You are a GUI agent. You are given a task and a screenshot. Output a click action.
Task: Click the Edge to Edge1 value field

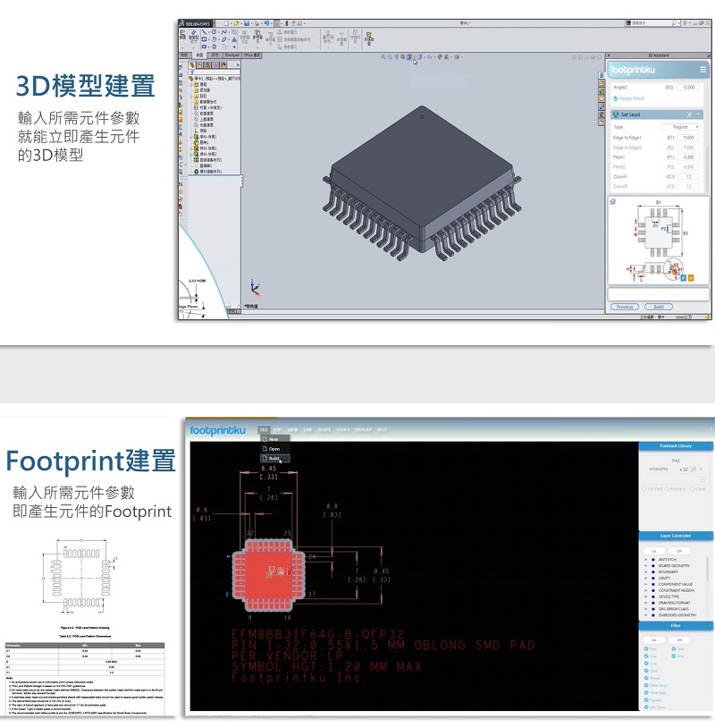(688, 138)
